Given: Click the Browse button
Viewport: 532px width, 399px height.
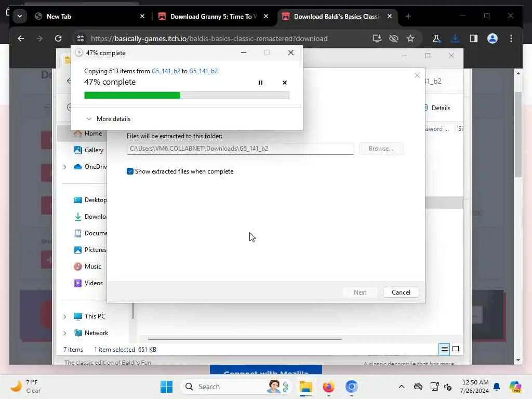Looking at the screenshot, I should tap(381, 149).
